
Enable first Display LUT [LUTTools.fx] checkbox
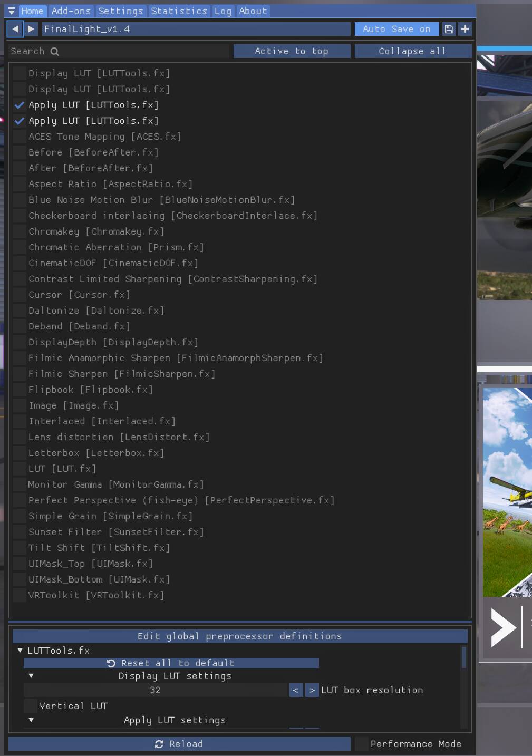pos(20,73)
